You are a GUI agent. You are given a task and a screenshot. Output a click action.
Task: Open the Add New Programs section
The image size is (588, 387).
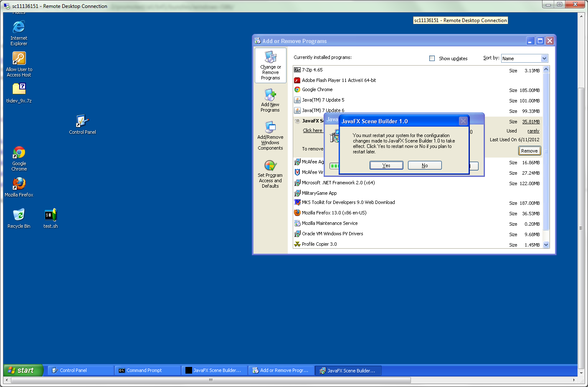[x=270, y=101]
